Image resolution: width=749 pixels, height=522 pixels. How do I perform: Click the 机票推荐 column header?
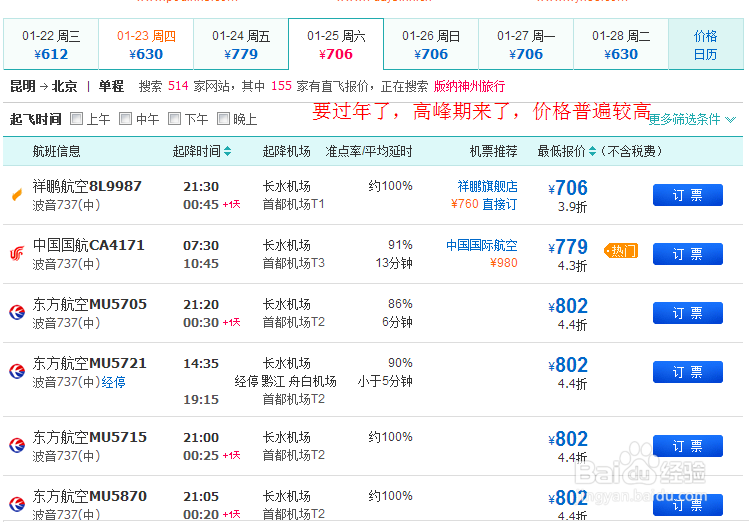(493, 151)
